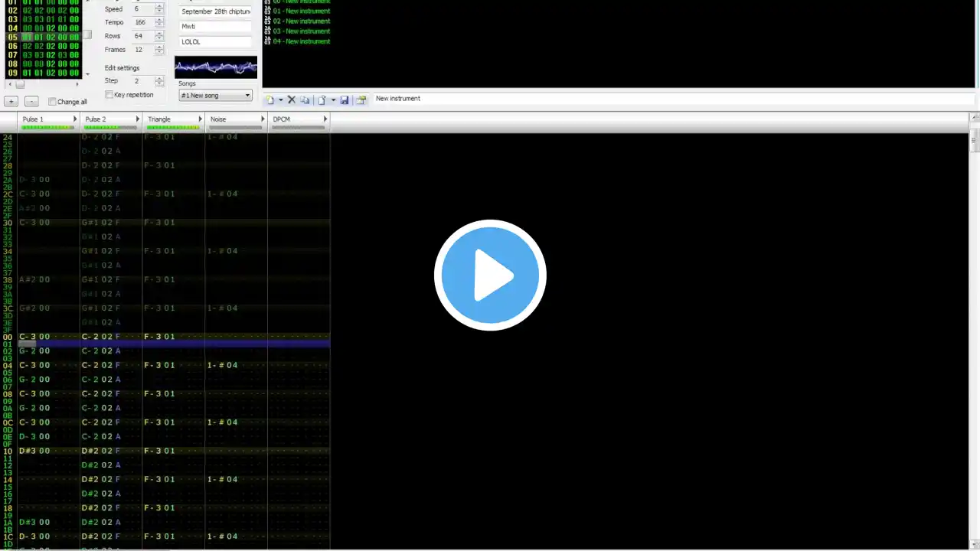
Task: Add a new instrument with the toolbar icon
Action: click(x=269, y=99)
